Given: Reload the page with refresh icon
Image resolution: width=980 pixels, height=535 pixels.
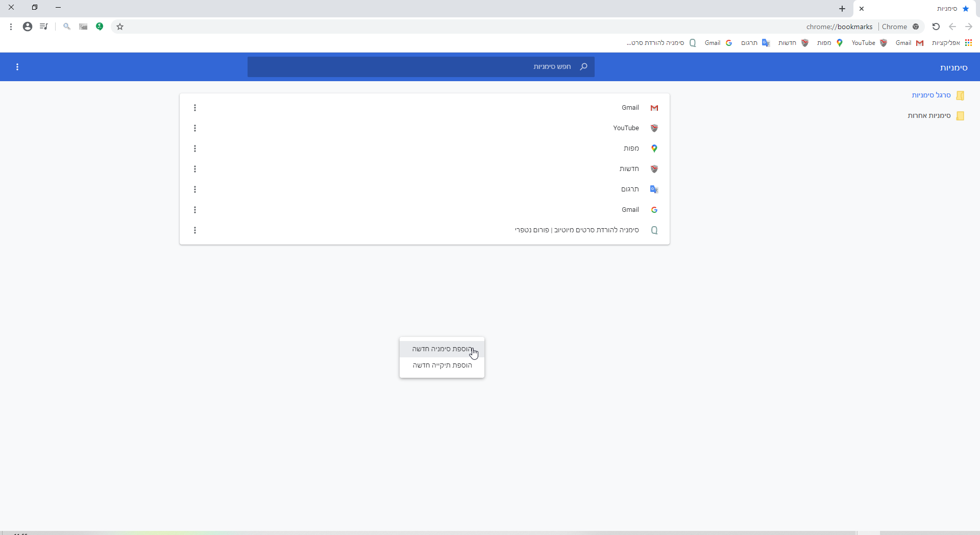Looking at the screenshot, I should tap(936, 27).
